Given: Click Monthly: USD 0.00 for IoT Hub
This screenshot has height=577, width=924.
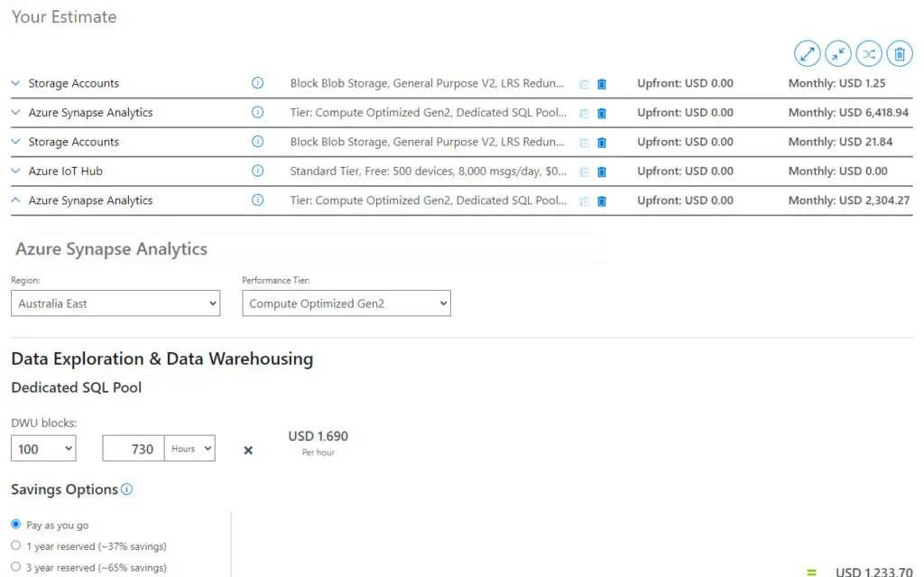Looking at the screenshot, I should coord(838,171).
